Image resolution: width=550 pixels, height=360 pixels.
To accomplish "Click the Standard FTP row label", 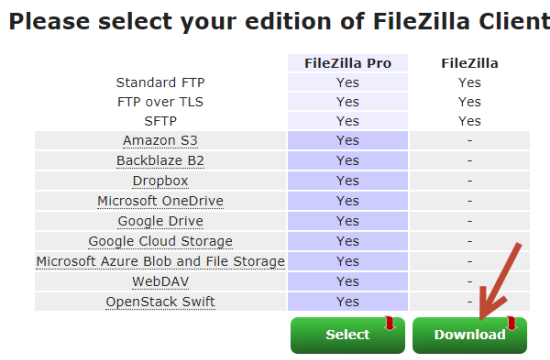I will pos(160,82).
